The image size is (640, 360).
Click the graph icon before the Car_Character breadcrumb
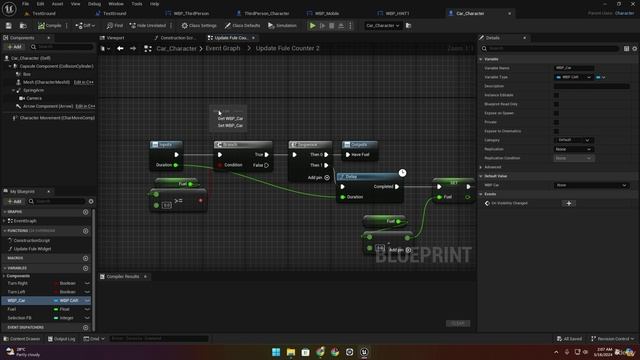click(148, 49)
